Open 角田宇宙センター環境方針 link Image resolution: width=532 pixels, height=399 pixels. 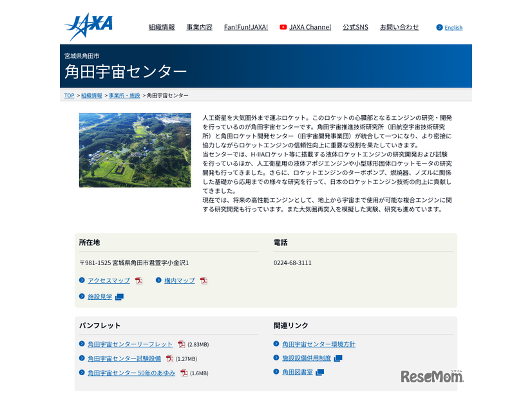point(319,344)
